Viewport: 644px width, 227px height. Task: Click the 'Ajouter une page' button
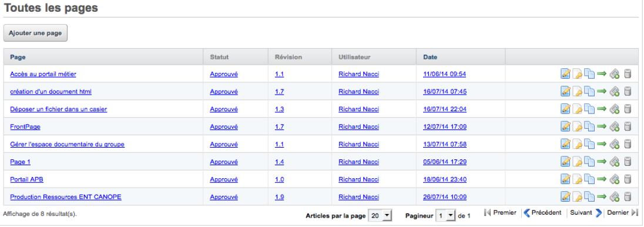35,34
